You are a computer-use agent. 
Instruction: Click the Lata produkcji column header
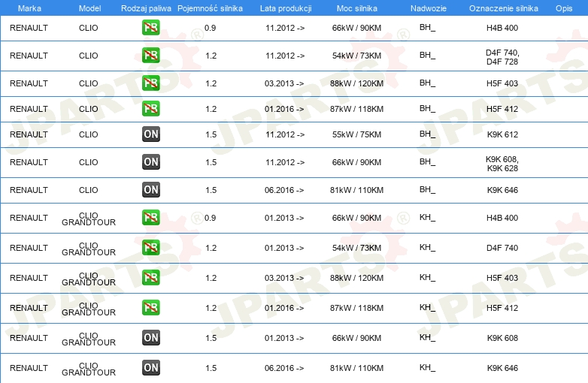[x=286, y=8]
